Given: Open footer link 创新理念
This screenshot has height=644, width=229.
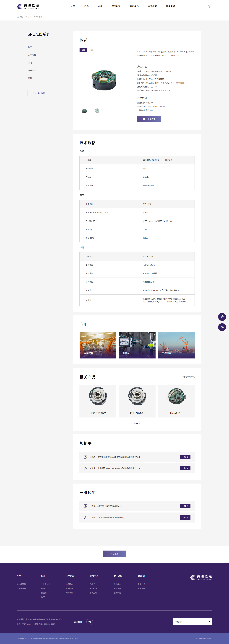Looking at the screenshot, I should [69, 584].
